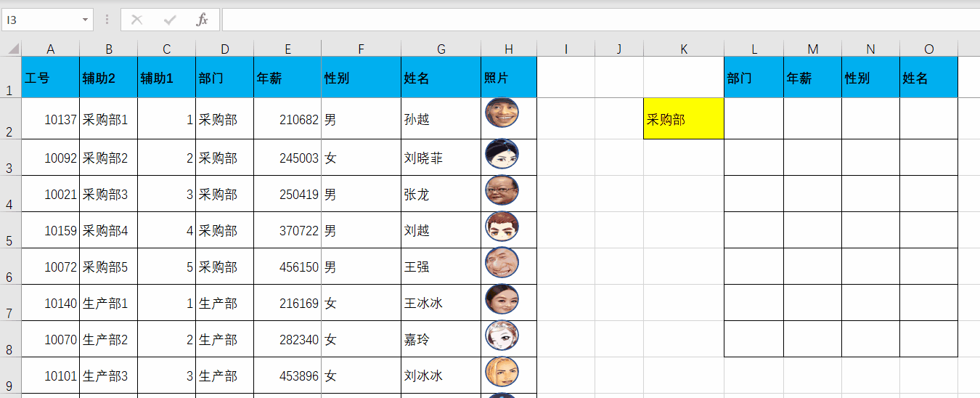The image size is (980, 398).
Task: Click the 辅助2 header cell
Action: [108, 77]
